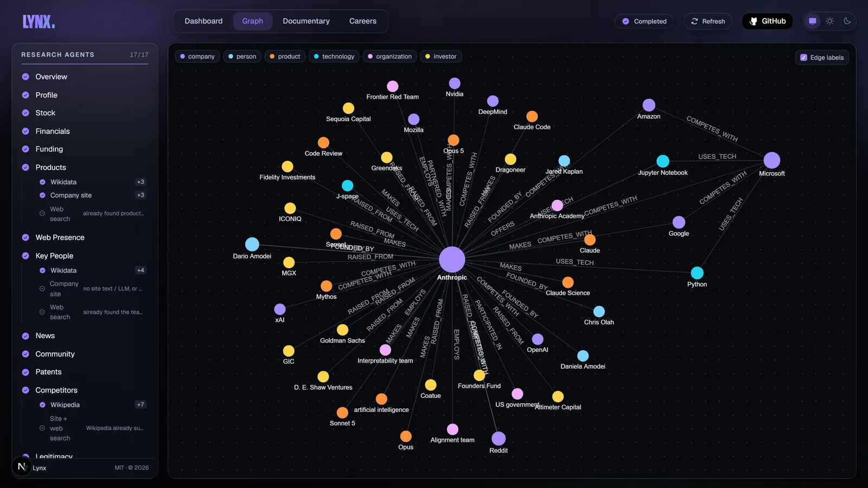
Task: Toggle the technology legend filter
Action: point(334,56)
